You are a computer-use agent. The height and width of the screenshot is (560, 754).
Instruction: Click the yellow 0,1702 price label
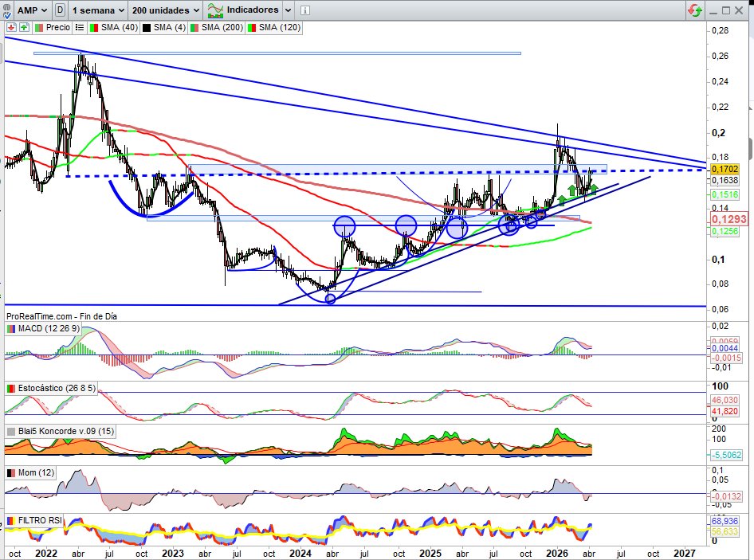click(x=725, y=169)
